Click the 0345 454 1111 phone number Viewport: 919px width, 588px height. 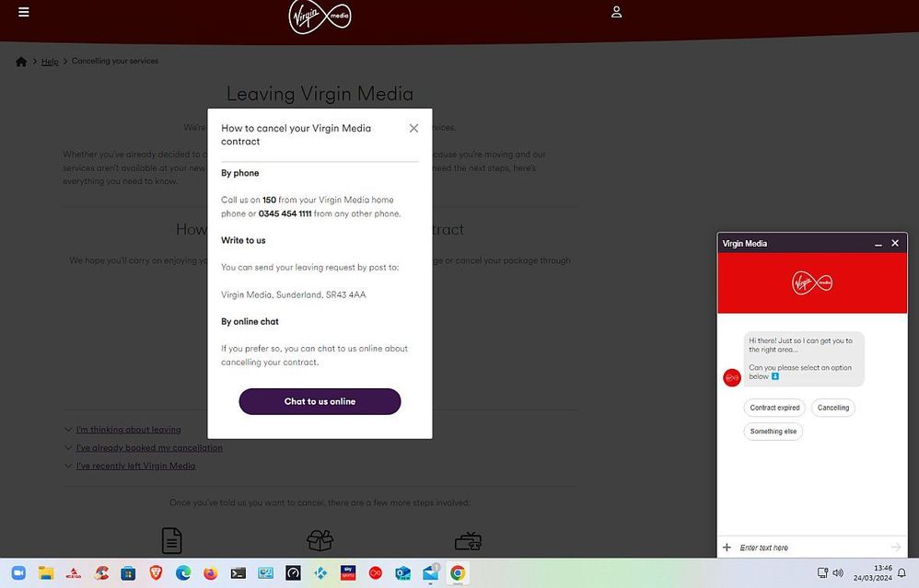285,213
